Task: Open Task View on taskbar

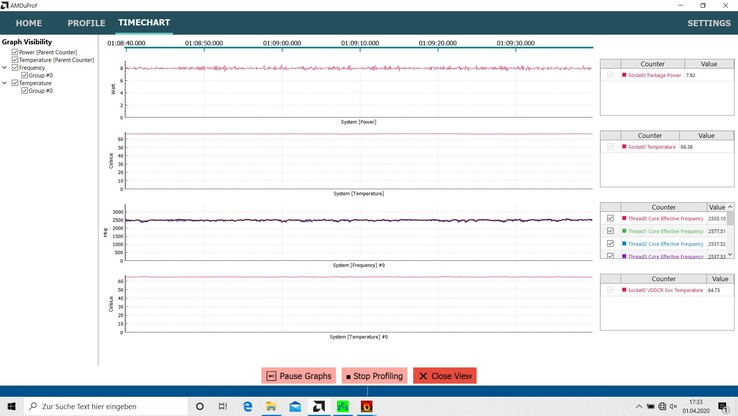Action: pos(223,406)
